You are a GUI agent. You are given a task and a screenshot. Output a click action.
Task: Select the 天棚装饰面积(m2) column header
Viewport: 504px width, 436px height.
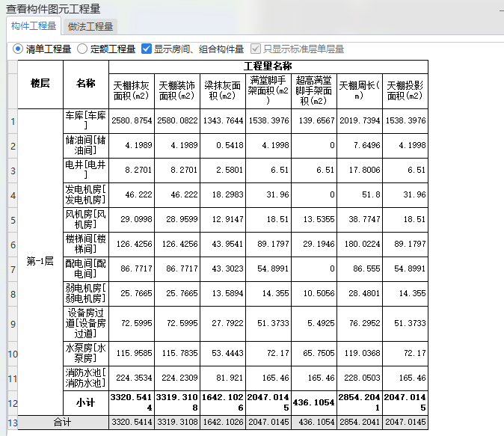point(177,91)
